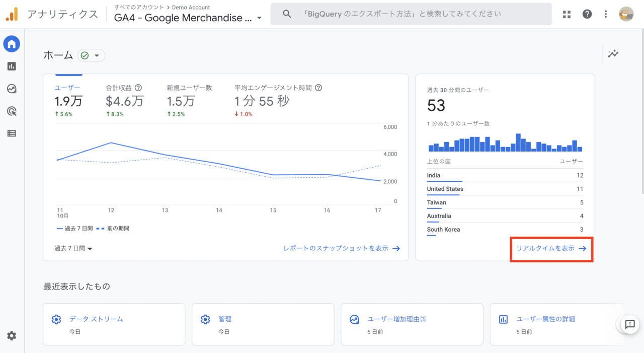The width and height of the screenshot is (644, 353).
Task: Click the South Korea country row
Action: coord(505,230)
